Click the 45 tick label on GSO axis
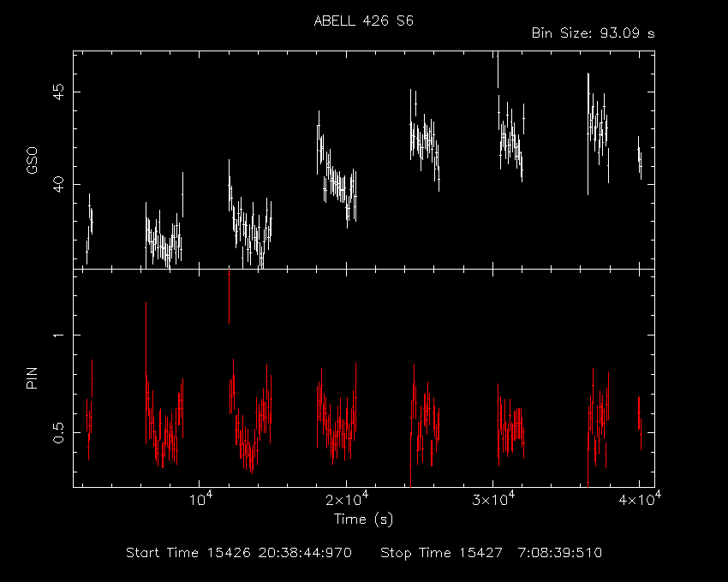 point(59,92)
